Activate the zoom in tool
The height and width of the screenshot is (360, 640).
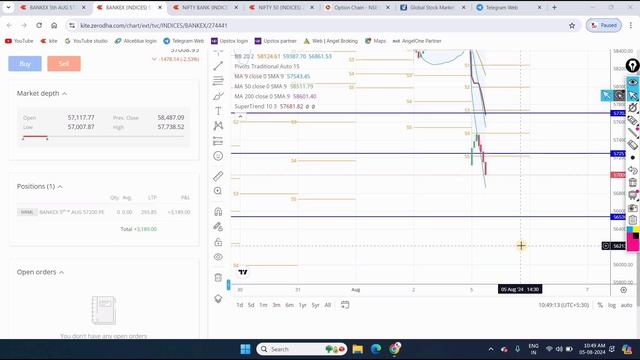pyautogui.click(x=218, y=191)
